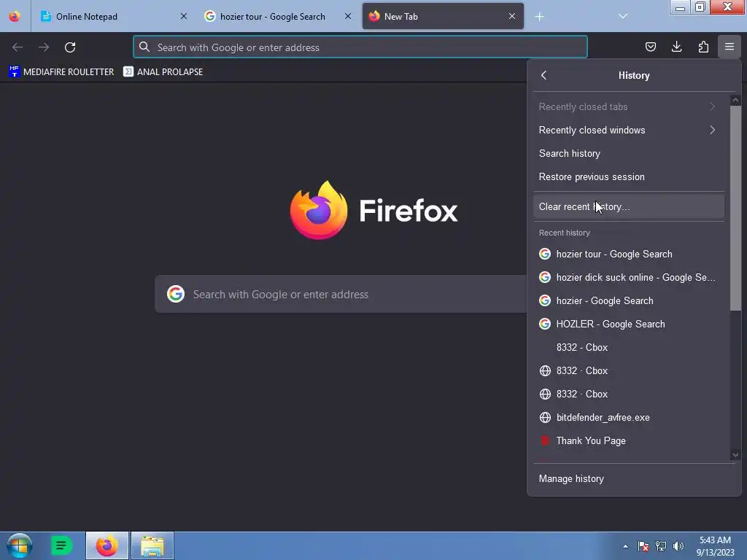Open MEDIAFIRE ROULETTER bookmark
The image size is (747, 560).
click(61, 72)
